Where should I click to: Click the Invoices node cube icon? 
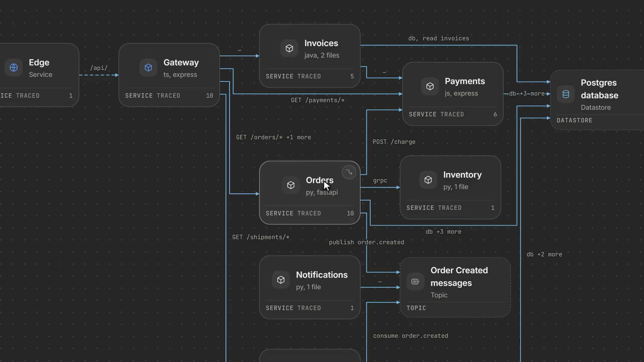pyautogui.click(x=289, y=49)
